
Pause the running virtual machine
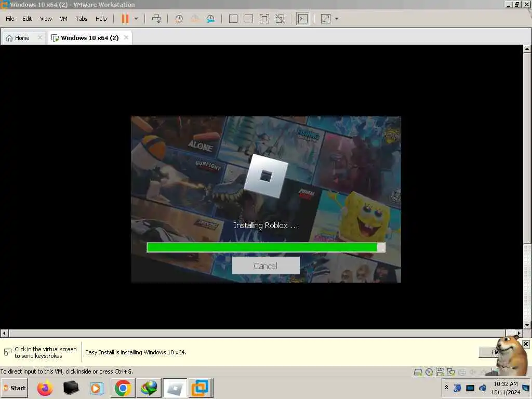pos(125,19)
